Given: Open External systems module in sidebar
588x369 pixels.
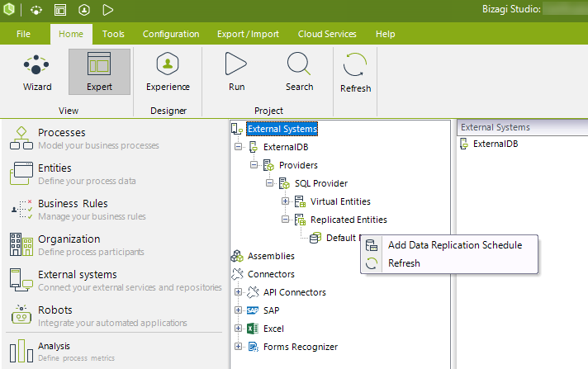Looking at the screenshot, I should click(x=116, y=281).
